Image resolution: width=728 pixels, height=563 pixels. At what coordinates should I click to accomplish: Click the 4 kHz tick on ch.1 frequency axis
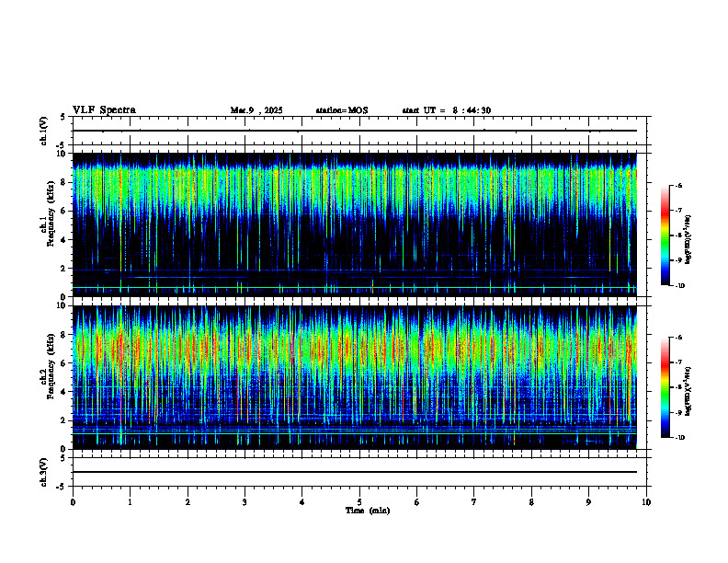point(64,240)
